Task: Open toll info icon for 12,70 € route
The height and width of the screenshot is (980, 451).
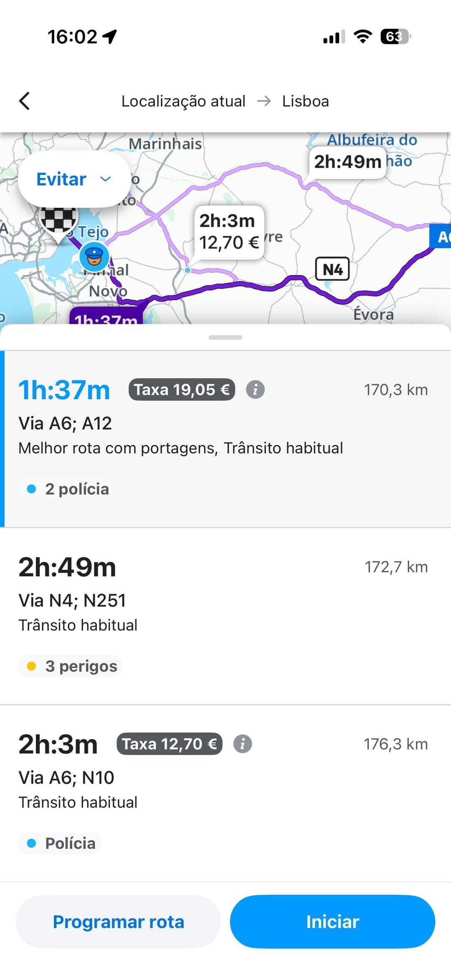Action: point(243,744)
